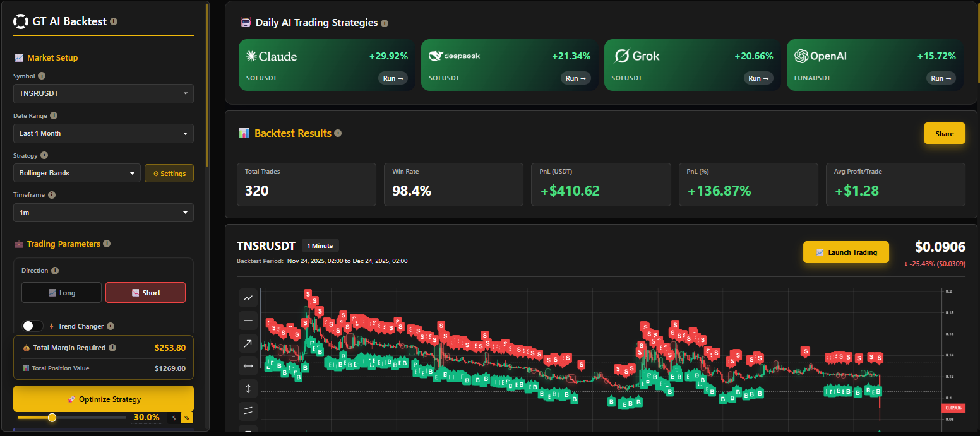
Task: Click info icon beside Total Margin Required
Action: (x=112, y=348)
